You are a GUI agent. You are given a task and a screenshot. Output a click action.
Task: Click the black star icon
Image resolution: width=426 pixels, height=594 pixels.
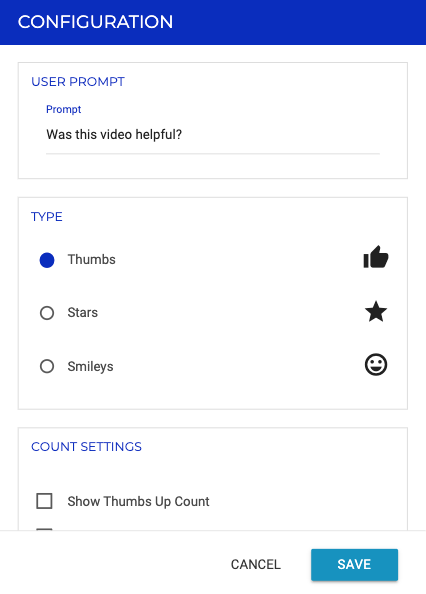376,311
